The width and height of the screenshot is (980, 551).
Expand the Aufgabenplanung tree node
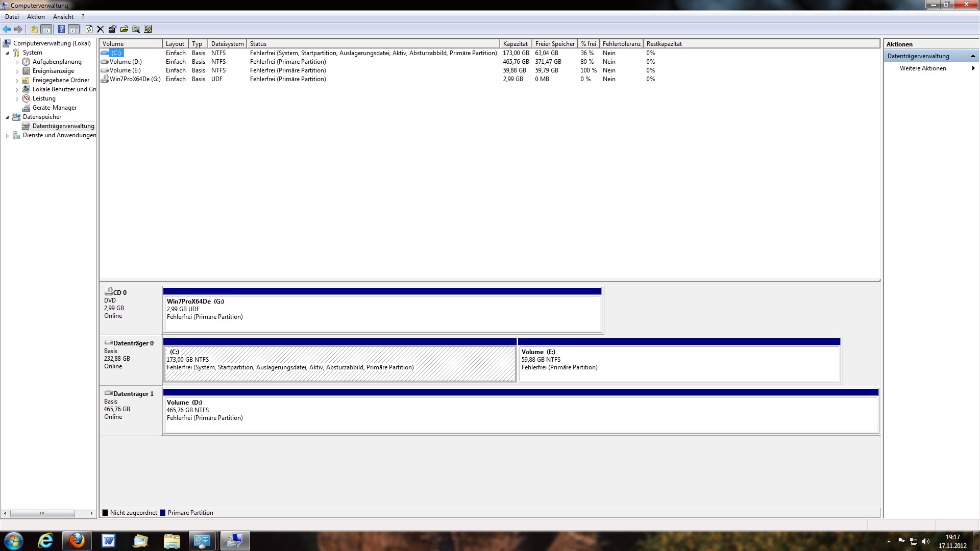point(17,62)
